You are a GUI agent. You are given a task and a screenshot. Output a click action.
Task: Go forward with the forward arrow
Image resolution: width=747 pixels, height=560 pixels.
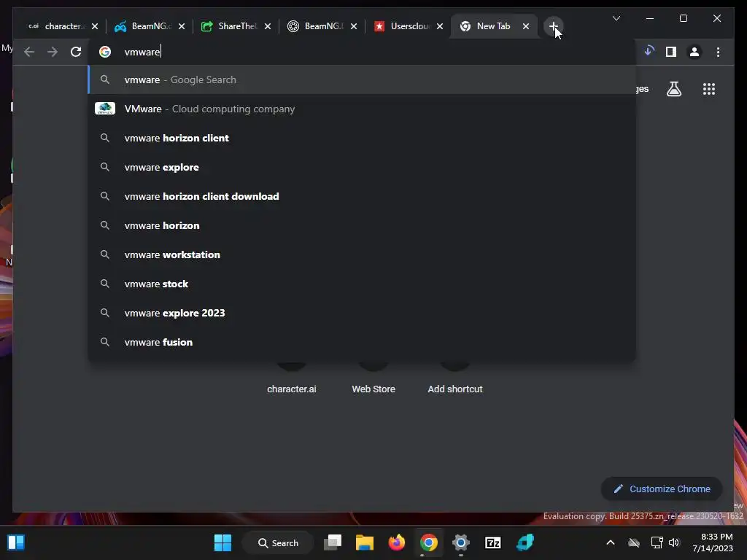(53, 52)
